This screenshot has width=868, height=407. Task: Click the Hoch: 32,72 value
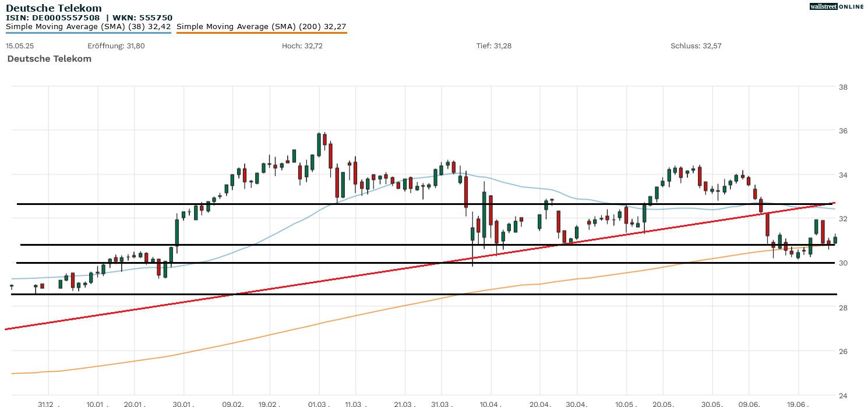click(302, 46)
